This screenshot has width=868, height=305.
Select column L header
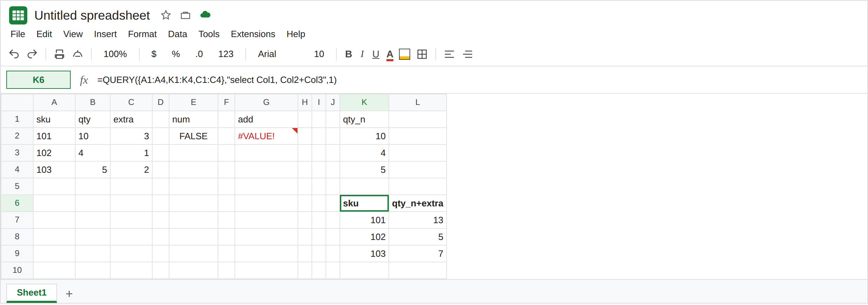pyautogui.click(x=418, y=102)
